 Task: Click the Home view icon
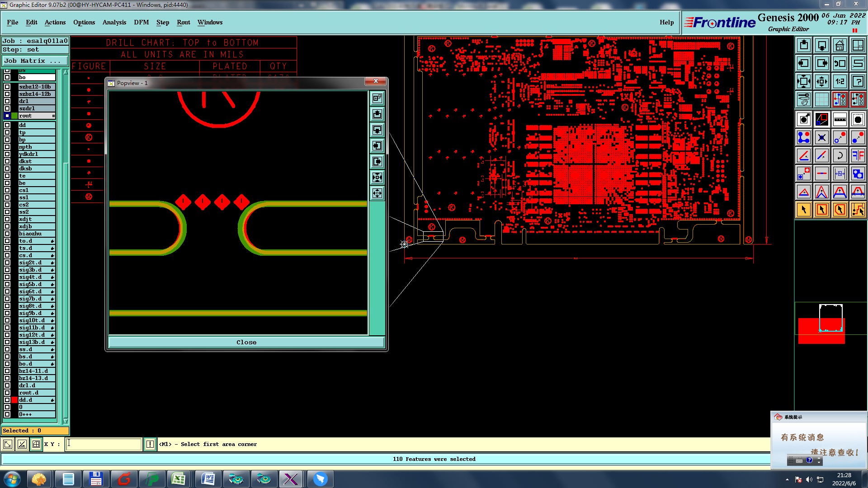(840, 45)
